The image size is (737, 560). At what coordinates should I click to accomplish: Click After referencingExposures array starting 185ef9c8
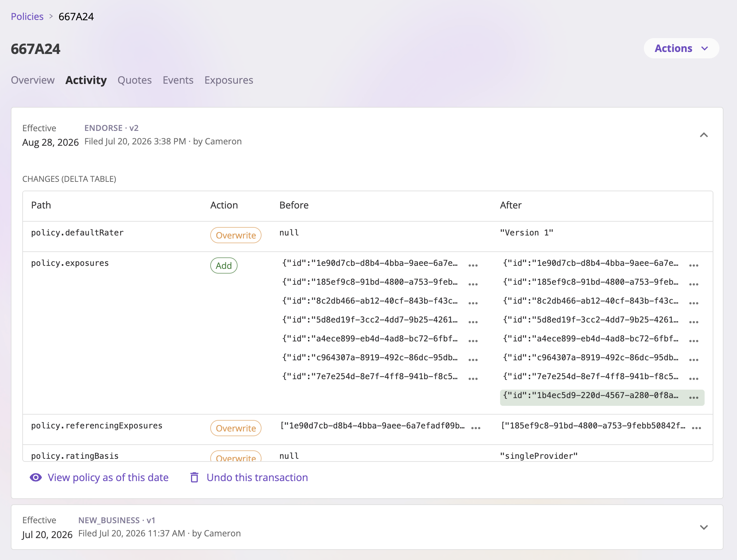(593, 426)
